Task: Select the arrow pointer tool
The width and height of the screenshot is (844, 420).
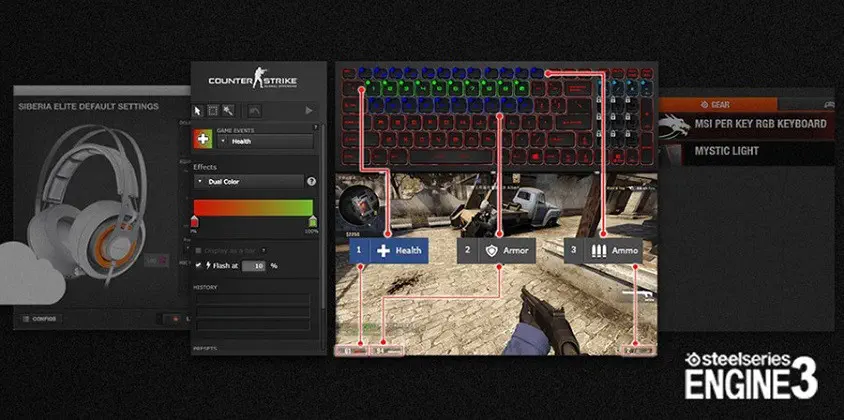Action: [198, 110]
